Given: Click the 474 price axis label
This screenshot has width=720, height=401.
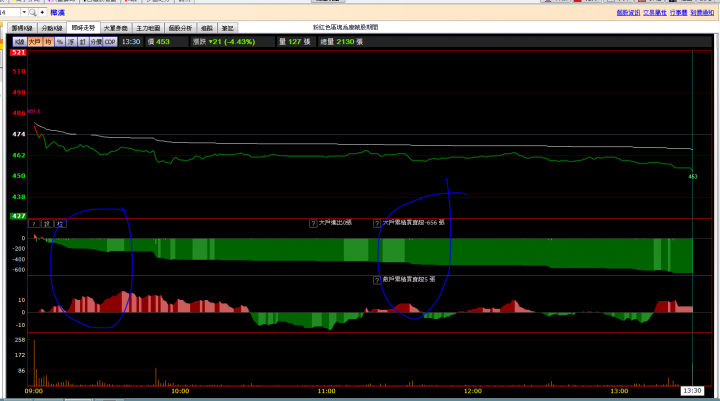Looking at the screenshot, I should click(19, 134).
